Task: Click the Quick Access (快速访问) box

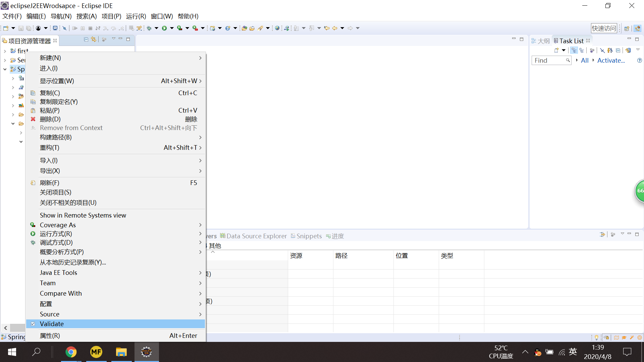Action: click(604, 28)
